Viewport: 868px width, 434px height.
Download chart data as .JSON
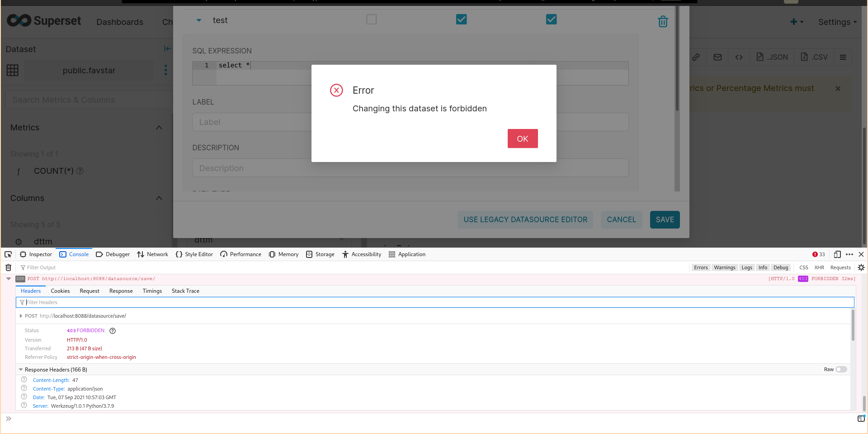pyautogui.click(x=772, y=57)
